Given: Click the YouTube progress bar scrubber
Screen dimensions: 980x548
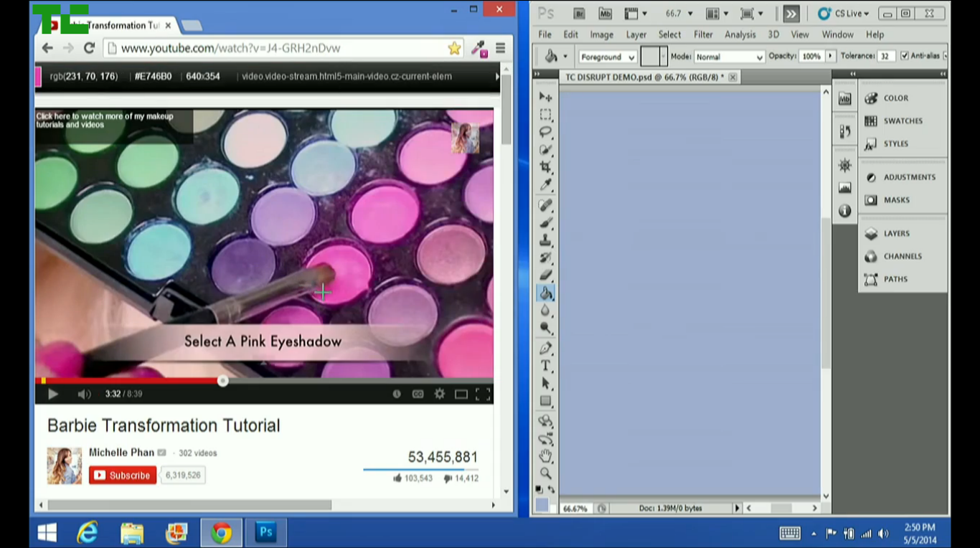Looking at the screenshot, I should pyautogui.click(x=223, y=381).
